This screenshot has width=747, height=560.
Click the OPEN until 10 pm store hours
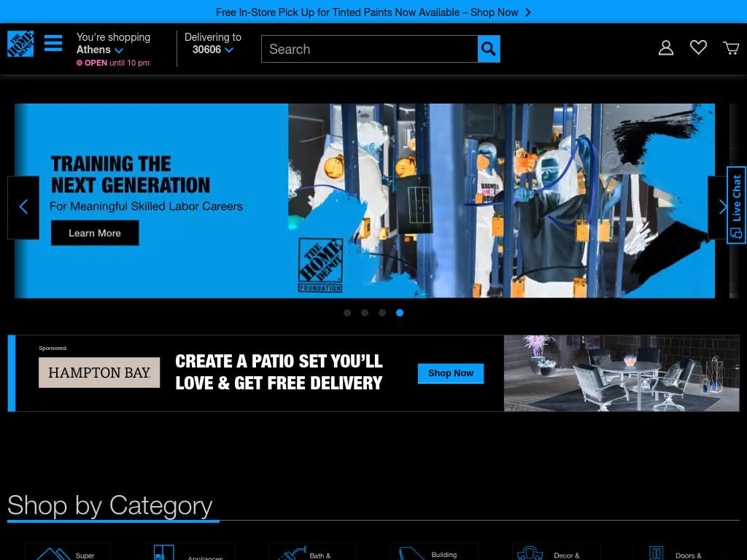click(x=113, y=63)
